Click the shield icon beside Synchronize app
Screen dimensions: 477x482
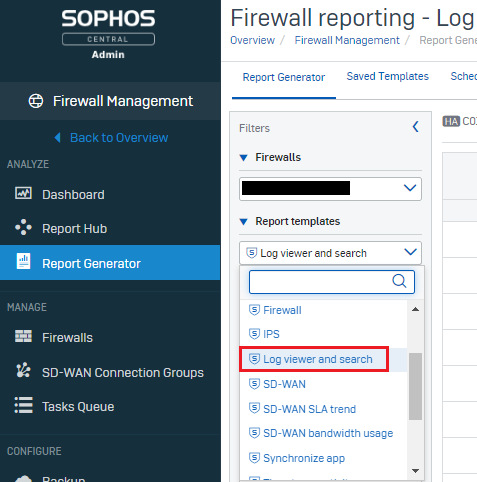click(x=254, y=458)
